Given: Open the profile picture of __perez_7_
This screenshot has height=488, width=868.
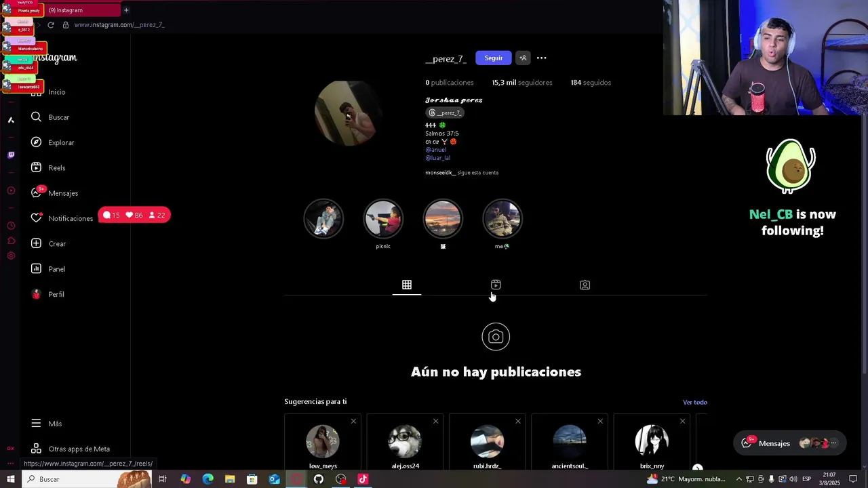Looking at the screenshot, I should tap(348, 113).
